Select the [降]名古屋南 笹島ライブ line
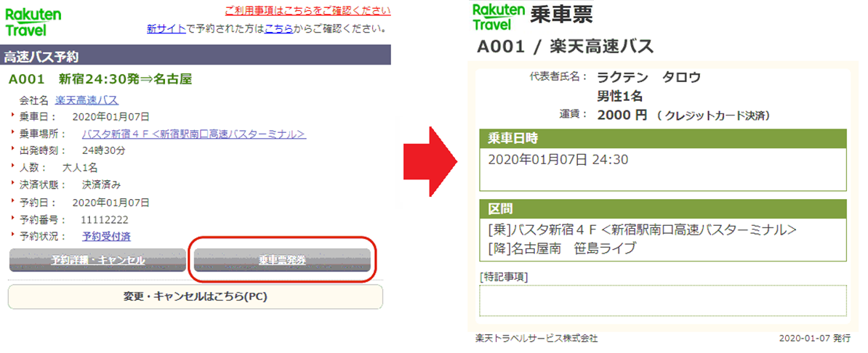This screenshot has height=353, width=868. coord(562,248)
